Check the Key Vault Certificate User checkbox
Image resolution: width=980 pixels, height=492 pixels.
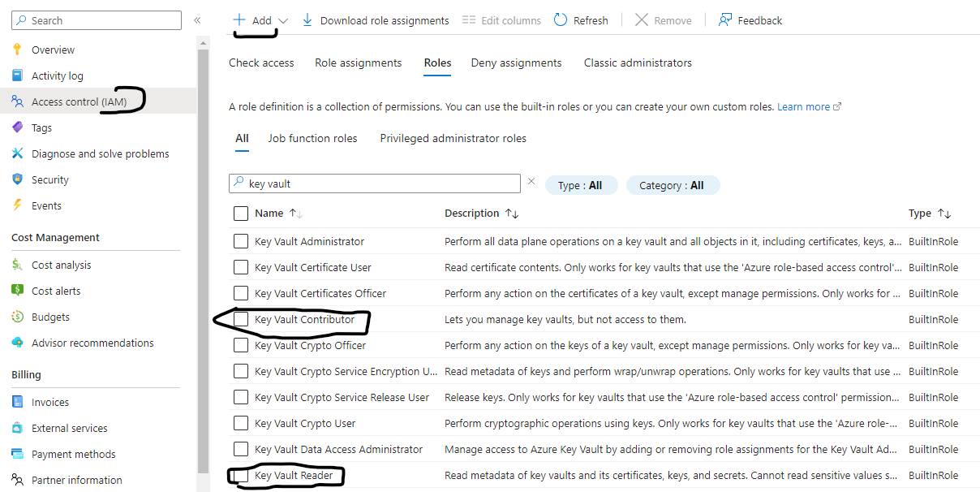(241, 267)
